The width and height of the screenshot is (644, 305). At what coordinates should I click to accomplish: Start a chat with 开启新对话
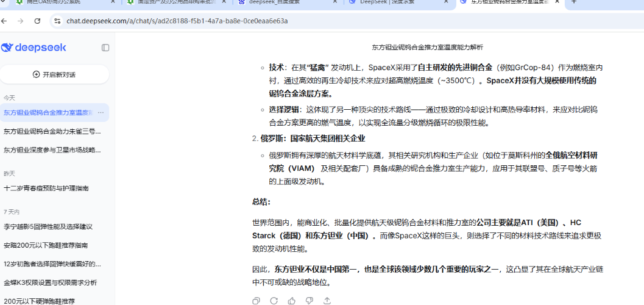(x=54, y=74)
